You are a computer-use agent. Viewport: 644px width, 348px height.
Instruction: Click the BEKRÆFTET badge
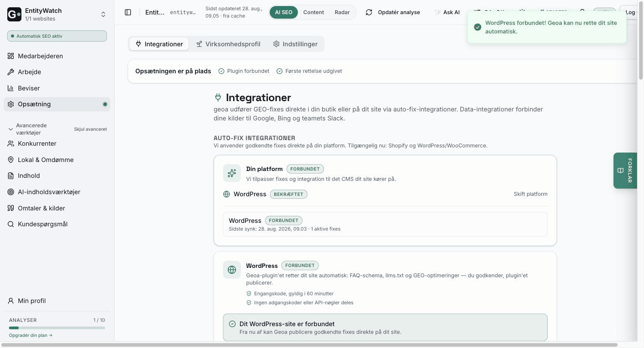(x=288, y=194)
